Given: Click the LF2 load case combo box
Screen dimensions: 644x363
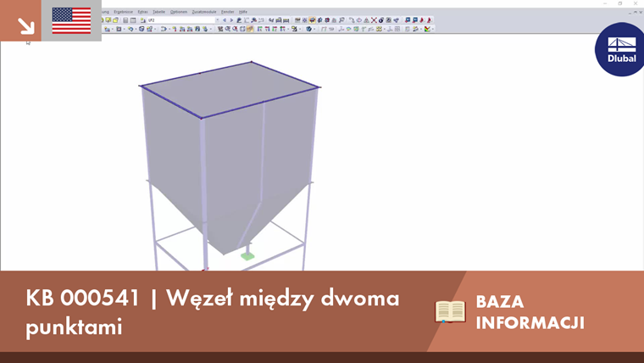Looking at the screenshot, I should coord(184,20).
